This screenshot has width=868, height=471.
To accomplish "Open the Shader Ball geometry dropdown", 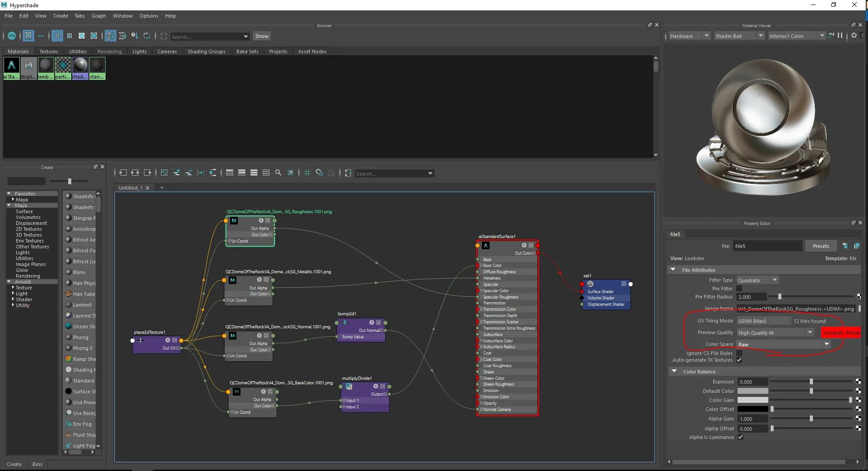I will pyautogui.click(x=739, y=36).
